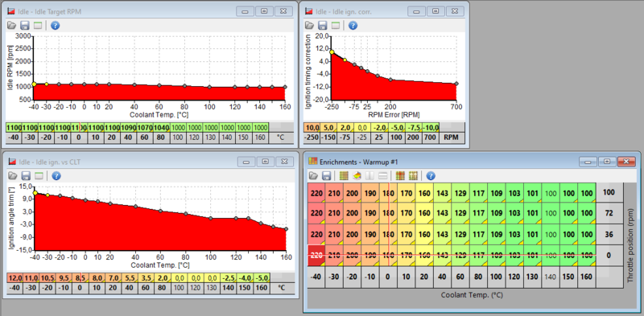Select the 700 RPM endpoint on ign. corr. graph

(456, 84)
